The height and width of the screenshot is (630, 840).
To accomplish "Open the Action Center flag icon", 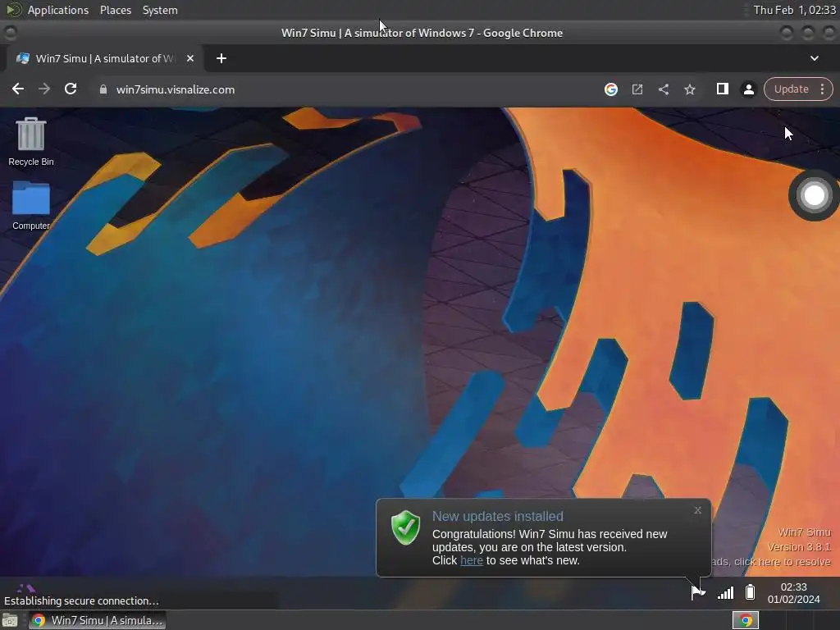I will point(697,592).
